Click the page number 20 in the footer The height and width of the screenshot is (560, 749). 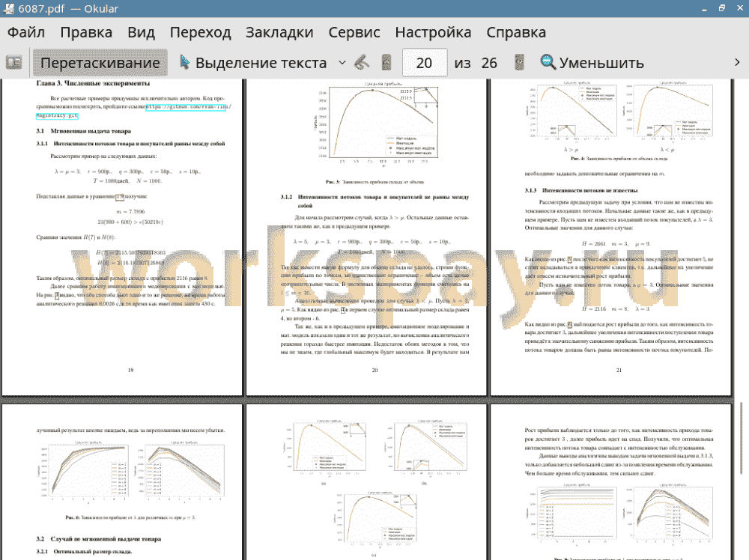pyautogui.click(x=375, y=370)
